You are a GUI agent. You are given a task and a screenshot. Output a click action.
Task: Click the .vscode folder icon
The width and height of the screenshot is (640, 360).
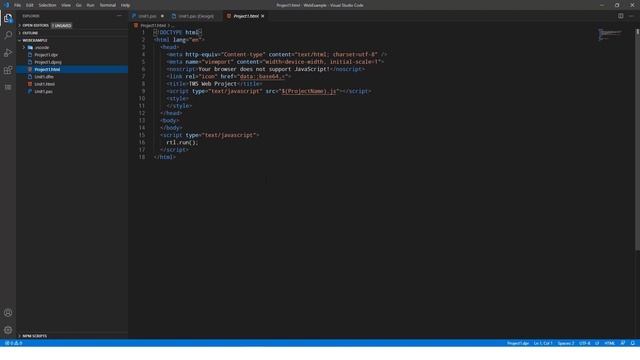30,47
